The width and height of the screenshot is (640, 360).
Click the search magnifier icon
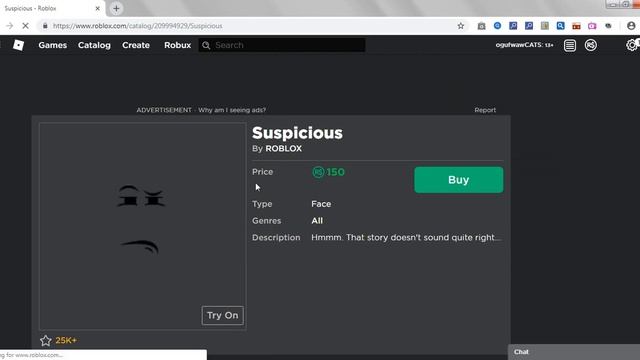[x=206, y=45]
